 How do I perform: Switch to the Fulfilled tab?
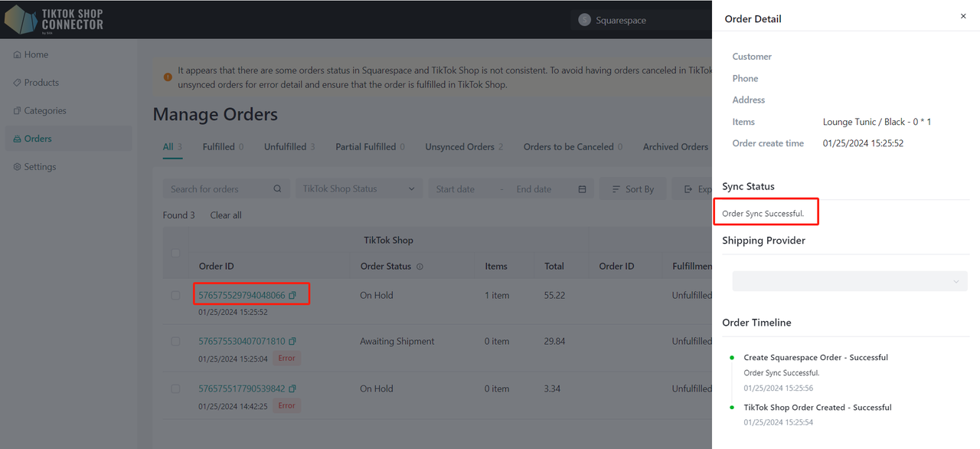point(223,147)
